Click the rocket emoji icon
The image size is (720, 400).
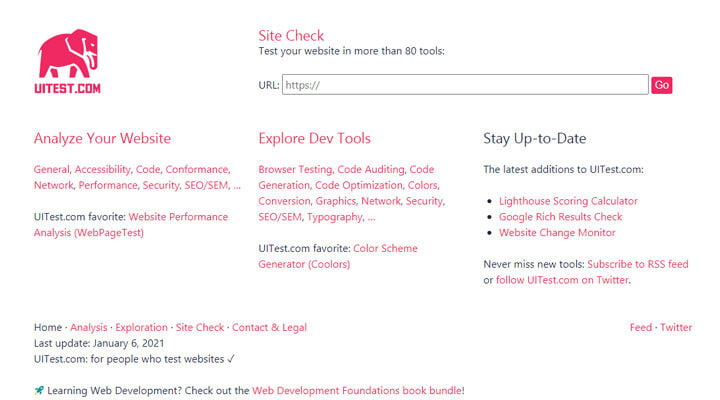click(39, 391)
